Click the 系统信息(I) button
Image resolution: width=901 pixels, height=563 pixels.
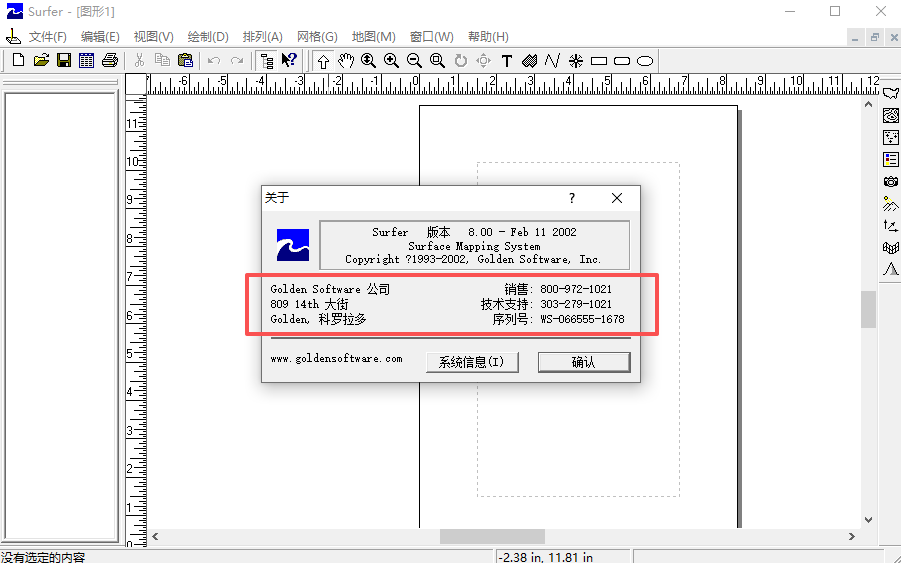click(472, 362)
